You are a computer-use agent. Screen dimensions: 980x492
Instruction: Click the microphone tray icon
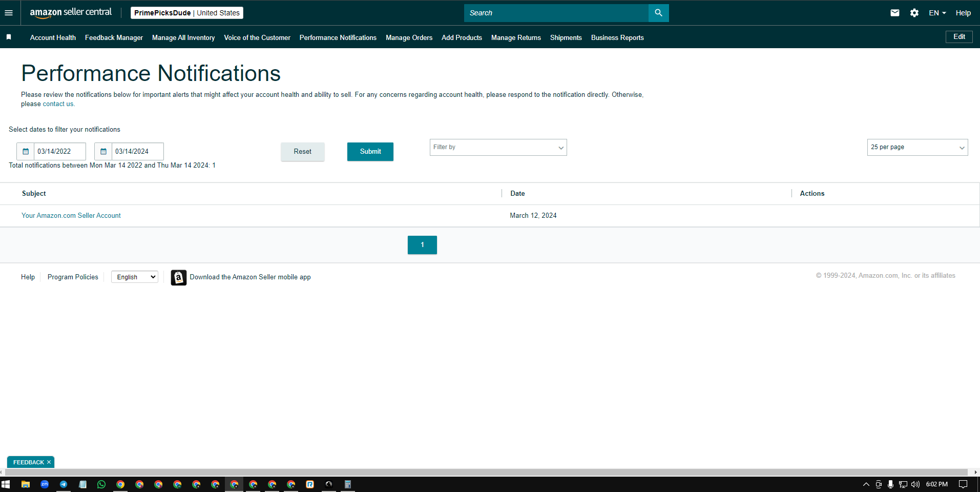click(x=891, y=484)
